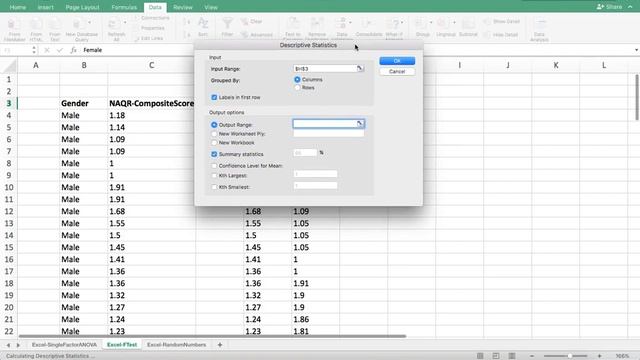The height and width of the screenshot is (360, 640).
Task: Click the formula bar confirm checkmark icon
Action: pyautogui.click(x=60, y=50)
